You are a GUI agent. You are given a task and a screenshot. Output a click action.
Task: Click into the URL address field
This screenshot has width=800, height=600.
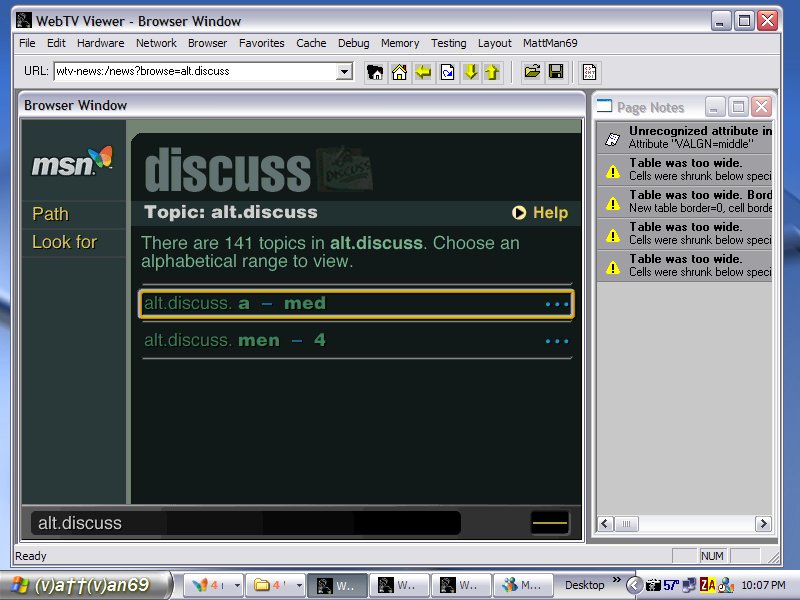[195, 71]
